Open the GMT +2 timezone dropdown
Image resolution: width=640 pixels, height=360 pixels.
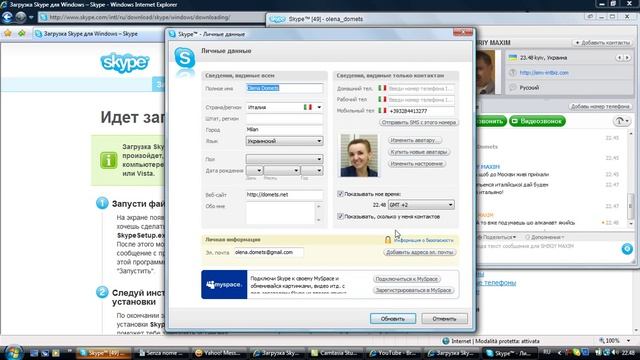[x=421, y=205]
